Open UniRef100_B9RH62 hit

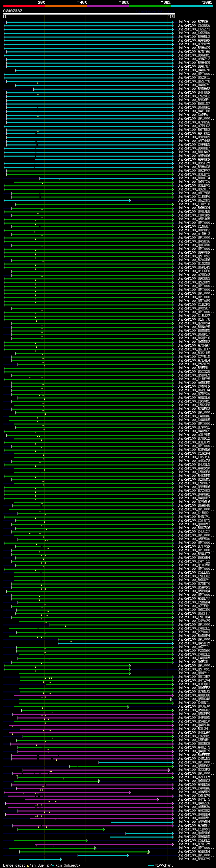tap(194, 89)
